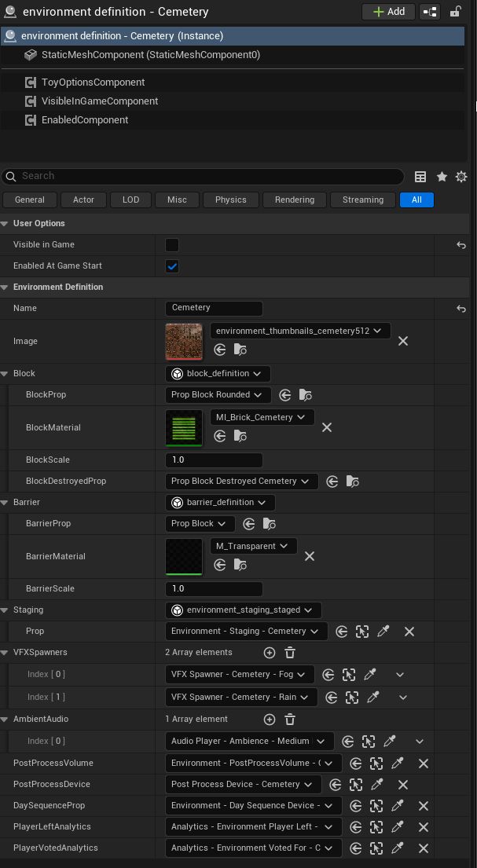The image size is (477, 868).
Task: Click the MI_Brick_Cemetery material thumbnail
Action: point(184,427)
